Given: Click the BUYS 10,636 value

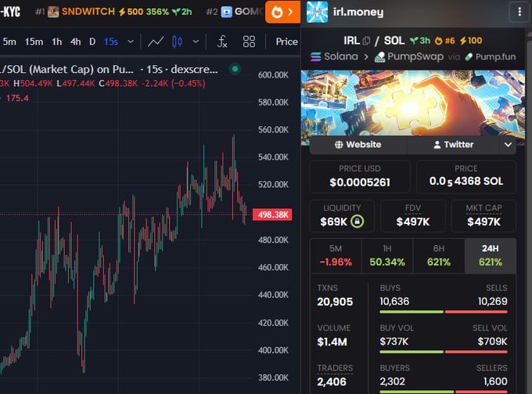Looking at the screenshot, I should point(394,302).
